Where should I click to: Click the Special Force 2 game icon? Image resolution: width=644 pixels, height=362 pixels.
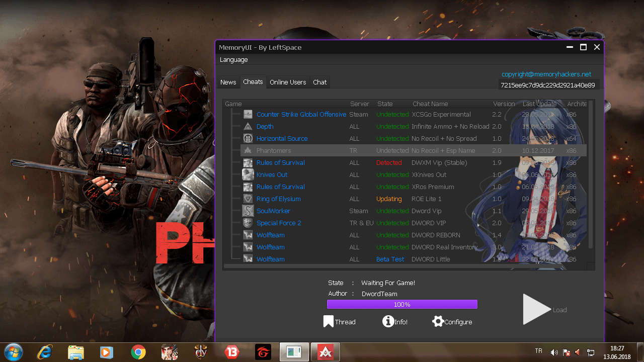pyautogui.click(x=248, y=223)
